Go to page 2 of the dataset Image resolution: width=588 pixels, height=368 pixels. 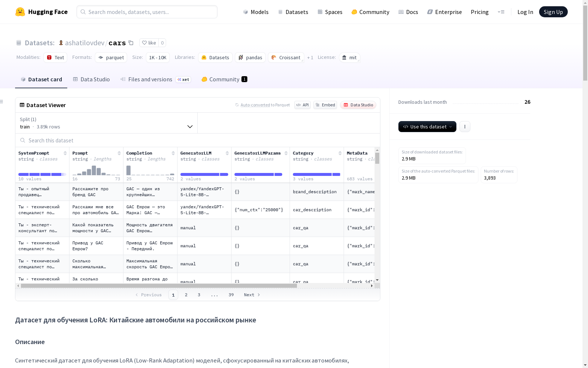point(186,295)
